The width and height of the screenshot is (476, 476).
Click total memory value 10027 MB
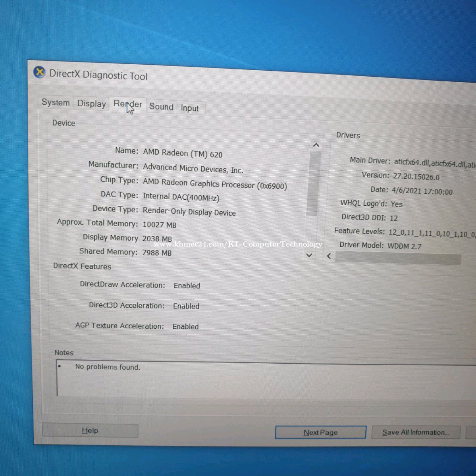coord(159,225)
